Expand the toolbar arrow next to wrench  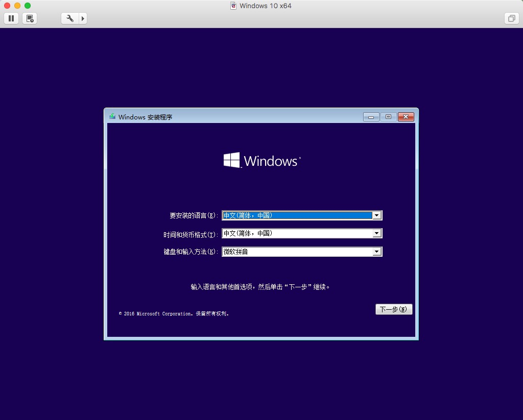pos(83,18)
